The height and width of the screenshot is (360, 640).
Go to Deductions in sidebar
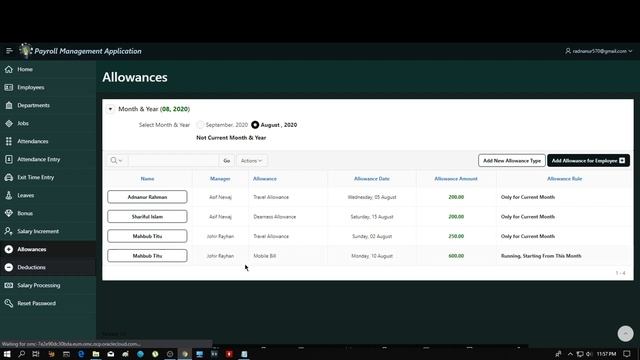[48, 267]
